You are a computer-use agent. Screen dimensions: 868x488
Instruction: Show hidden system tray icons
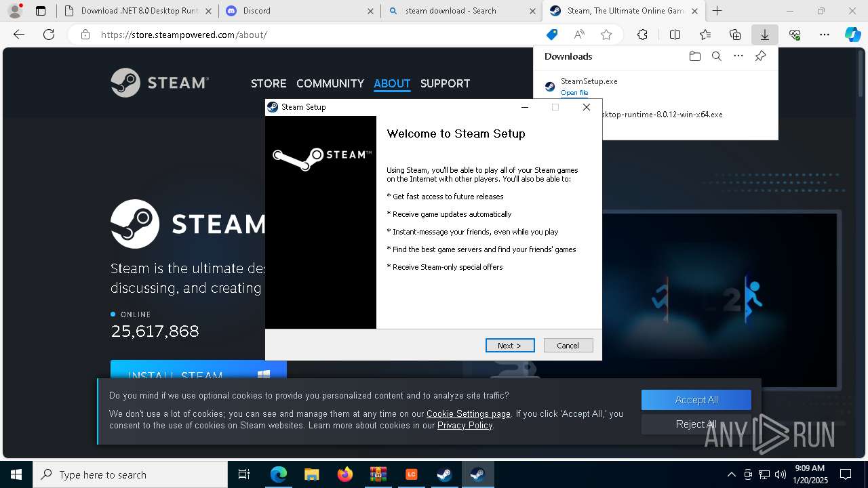(731, 474)
